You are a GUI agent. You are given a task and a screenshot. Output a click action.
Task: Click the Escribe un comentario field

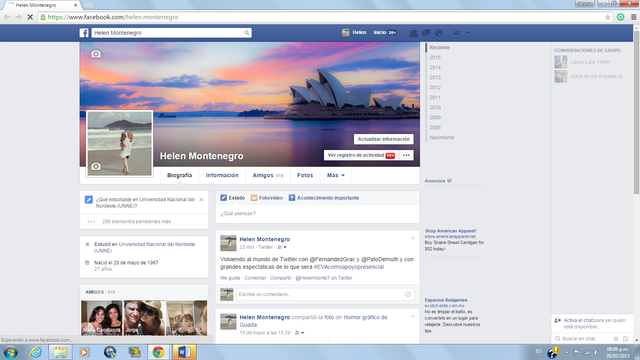[x=325, y=294]
